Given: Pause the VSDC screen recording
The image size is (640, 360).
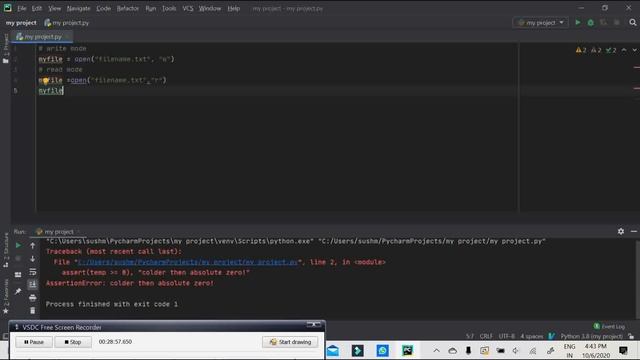Looking at the screenshot, I should (x=34, y=342).
